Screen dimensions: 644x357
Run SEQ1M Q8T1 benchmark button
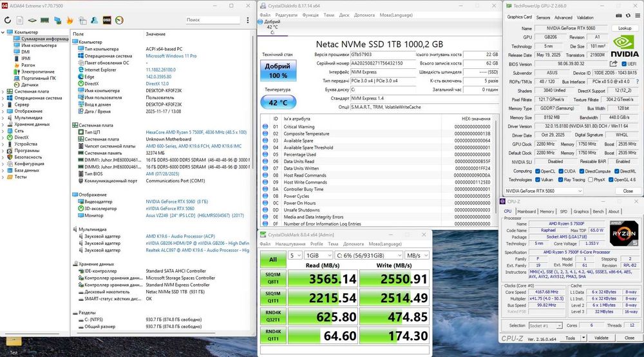tap(272, 278)
